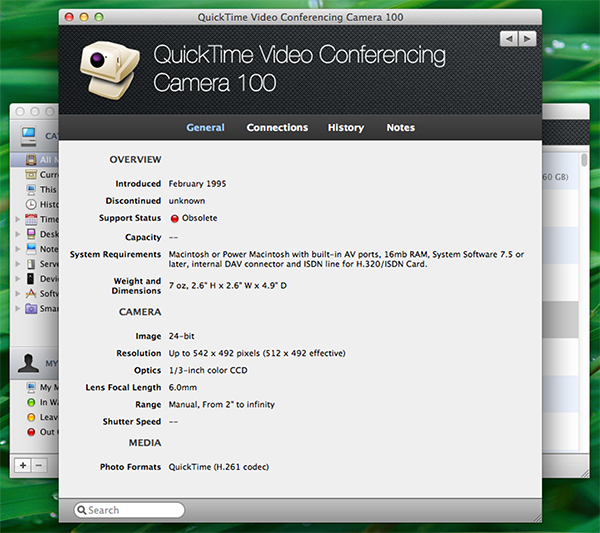This screenshot has height=533, width=600.
Task: Open the Connections tab
Action: (277, 127)
